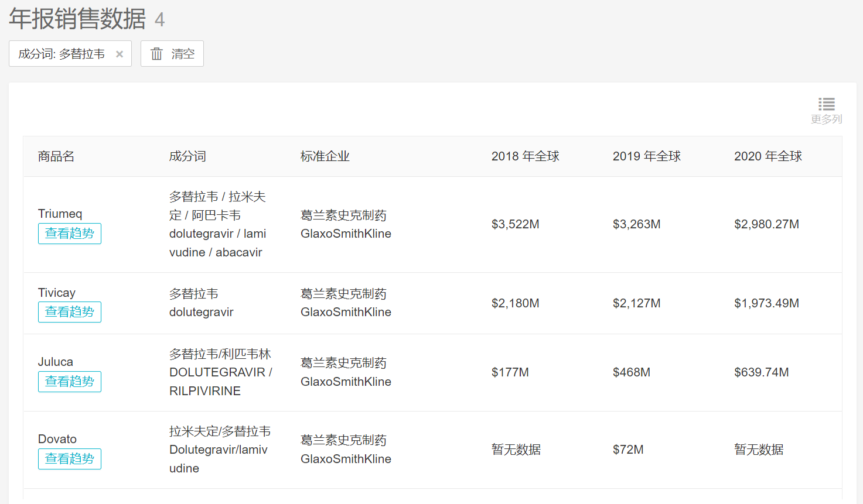Screen dimensions: 863x504
Task: Open 查看趋势 for Dovato
Action: pos(70,459)
